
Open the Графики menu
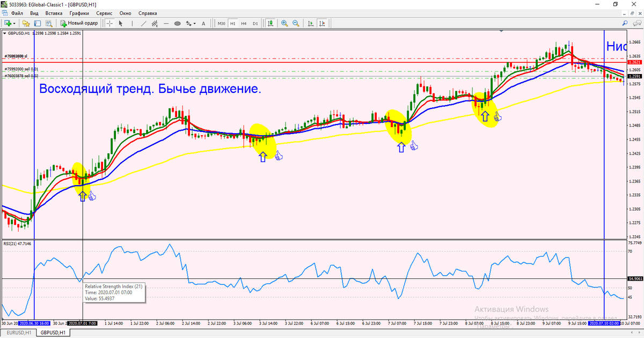pyautogui.click(x=78, y=12)
